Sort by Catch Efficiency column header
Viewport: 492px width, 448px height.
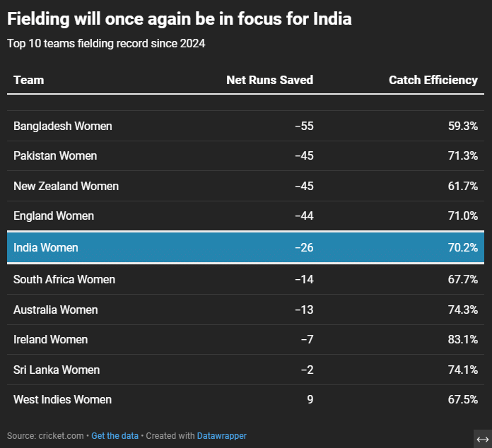click(x=433, y=80)
